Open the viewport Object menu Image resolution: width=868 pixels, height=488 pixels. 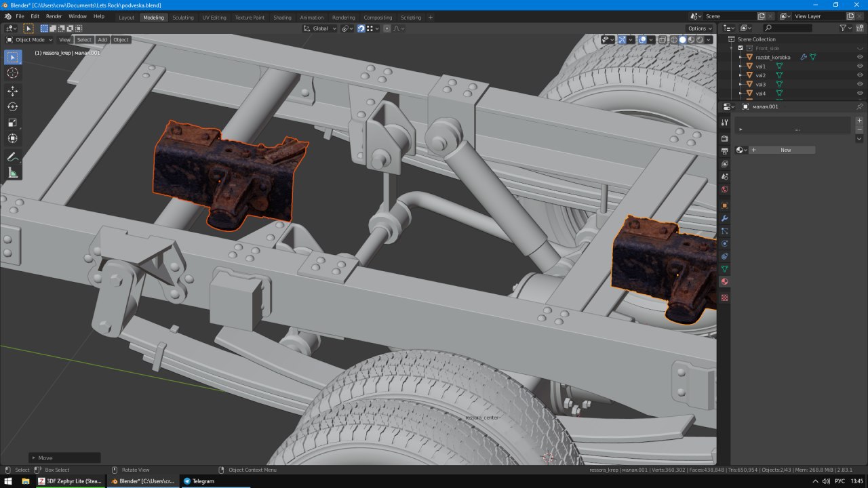[121, 39]
